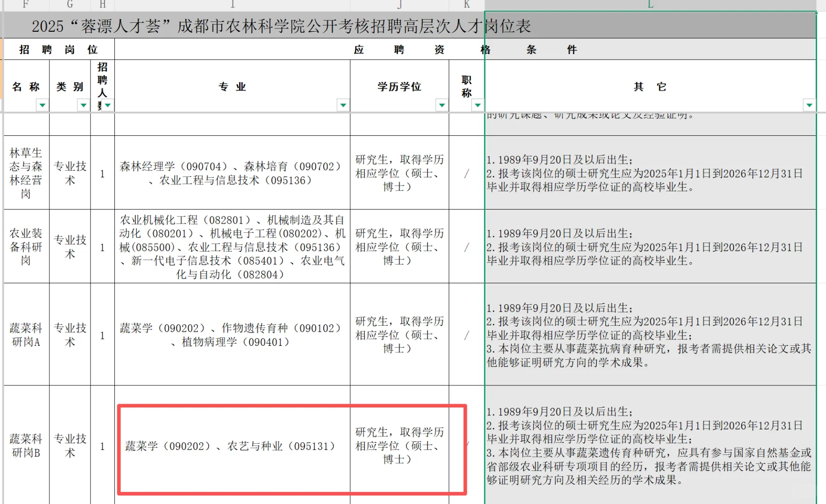Select 专业技术 in the 蔬菜科研岗A row

coord(70,335)
